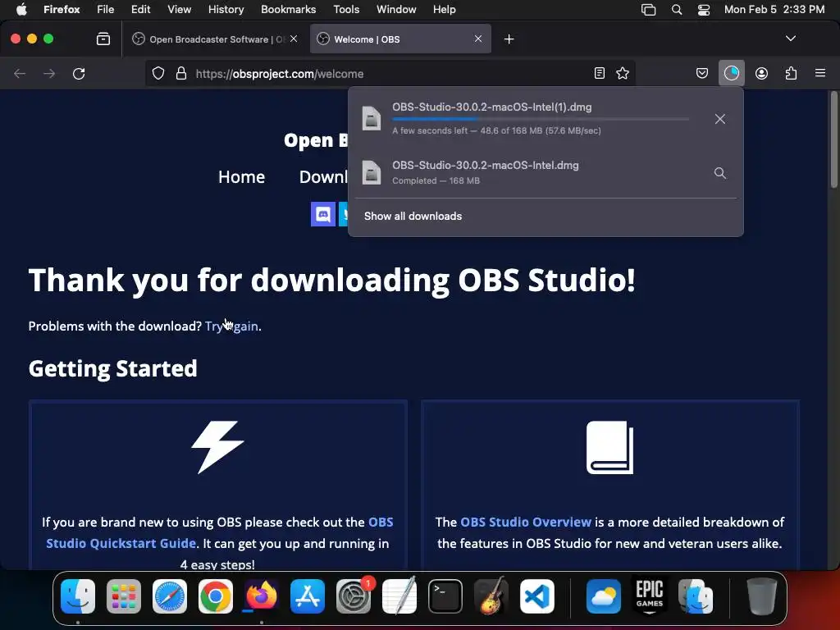Click the Try again download link
This screenshot has width=840, height=630.
pos(231,326)
